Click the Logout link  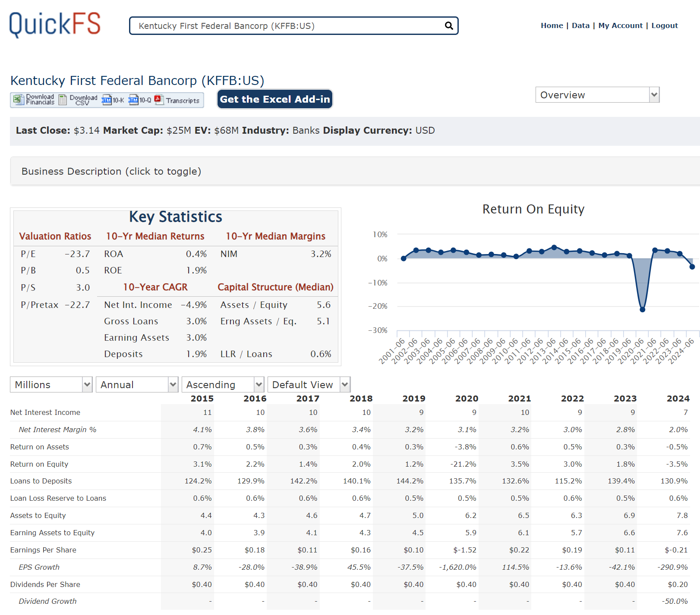click(665, 25)
